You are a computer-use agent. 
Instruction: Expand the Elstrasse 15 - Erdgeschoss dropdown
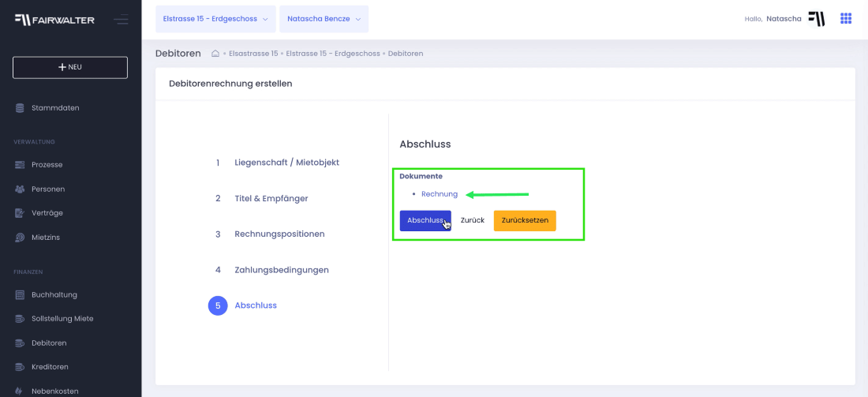tap(215, 19)
